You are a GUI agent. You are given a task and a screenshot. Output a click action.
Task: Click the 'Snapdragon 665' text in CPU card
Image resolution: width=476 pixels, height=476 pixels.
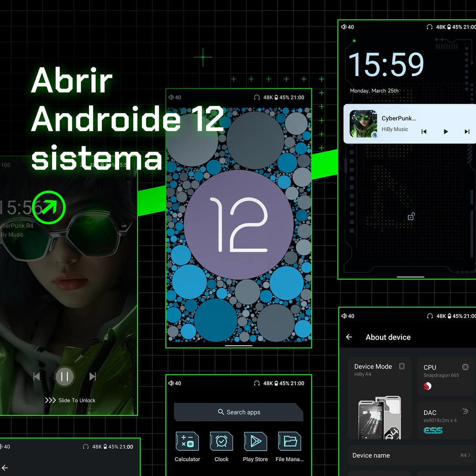441,375
